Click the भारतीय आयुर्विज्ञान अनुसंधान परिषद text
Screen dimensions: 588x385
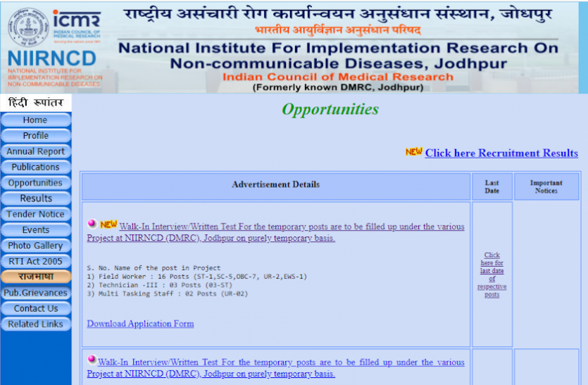pyautogui.click(x=338, y=30)
